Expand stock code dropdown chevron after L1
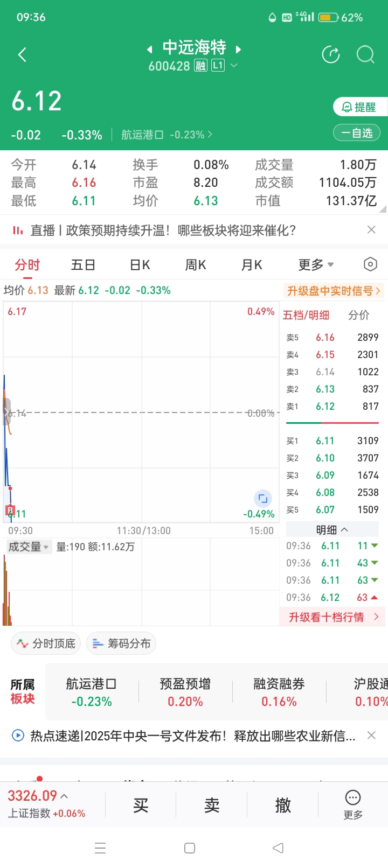The image size is (388, 868). pos(234,66)
